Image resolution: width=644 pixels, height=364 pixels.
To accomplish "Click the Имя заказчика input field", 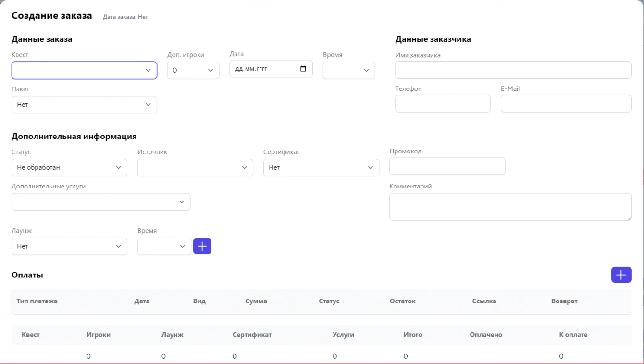I will point(513,70).
